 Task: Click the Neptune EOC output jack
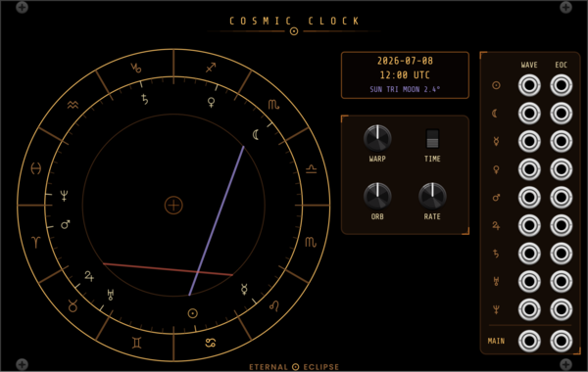click(561, 309)
